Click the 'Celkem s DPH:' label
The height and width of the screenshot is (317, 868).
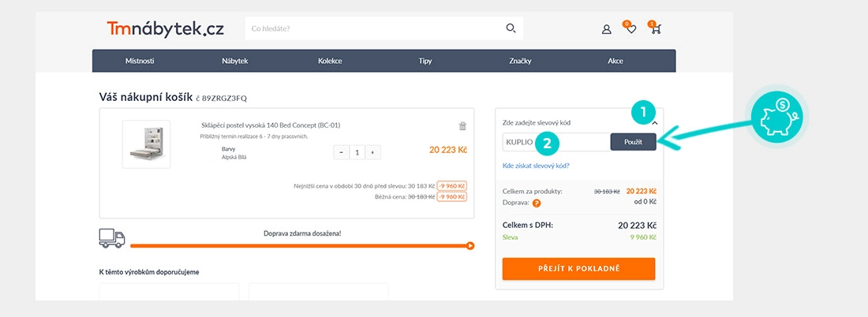528,226
